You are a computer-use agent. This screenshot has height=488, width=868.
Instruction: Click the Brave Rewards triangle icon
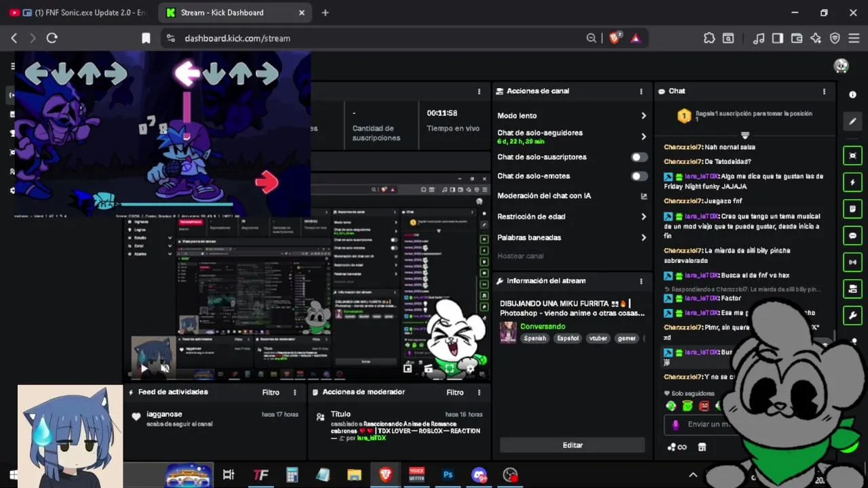click(x=635, y=39)
